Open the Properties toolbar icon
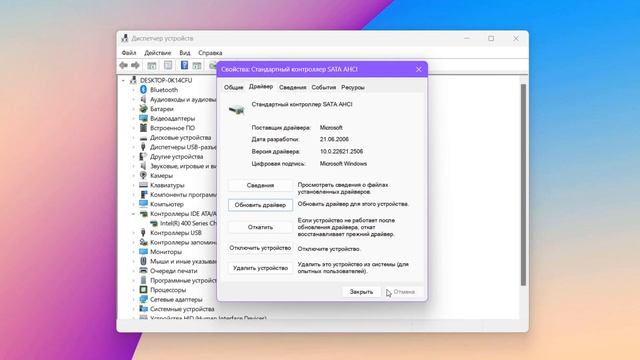Viewport: 640px width, 360px height. tap(168, 65)
